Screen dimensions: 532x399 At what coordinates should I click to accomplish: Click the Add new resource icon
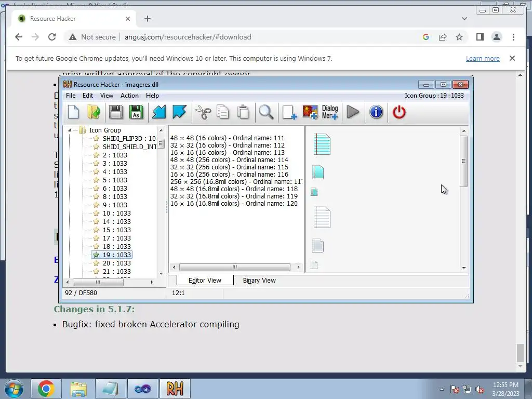(x=289, y=112)
